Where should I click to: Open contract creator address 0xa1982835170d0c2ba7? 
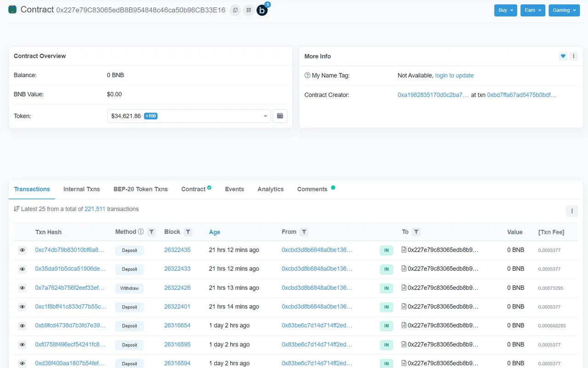(433, 95)
